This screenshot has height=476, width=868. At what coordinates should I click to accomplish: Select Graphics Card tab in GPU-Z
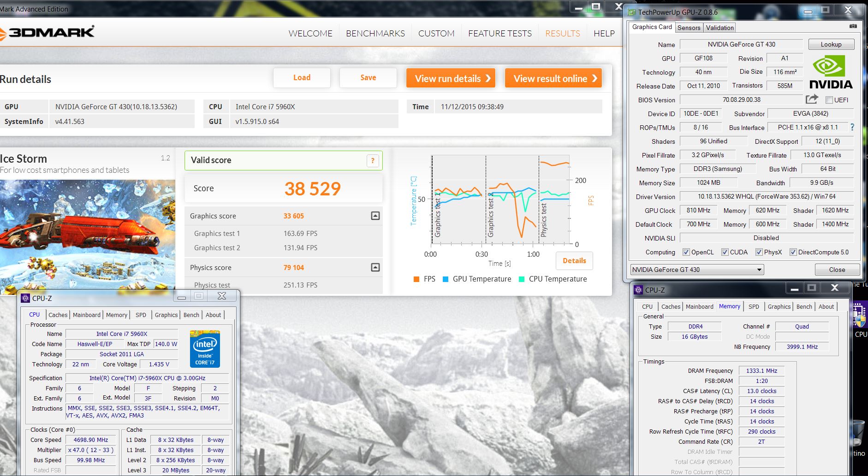click(x=652, y=27)
